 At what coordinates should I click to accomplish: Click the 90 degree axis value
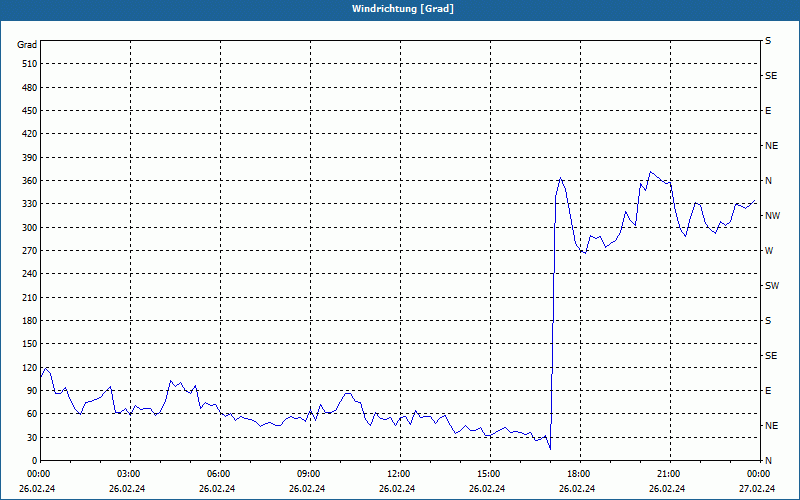(x=32, y=391)
